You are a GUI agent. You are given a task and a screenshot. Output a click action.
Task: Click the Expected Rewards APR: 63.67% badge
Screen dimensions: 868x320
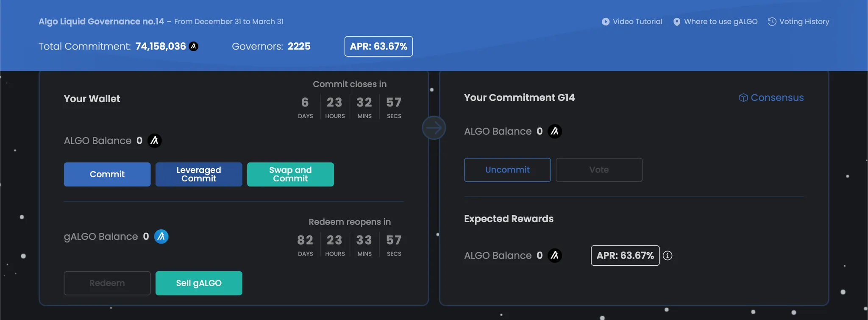pos(625,256)
